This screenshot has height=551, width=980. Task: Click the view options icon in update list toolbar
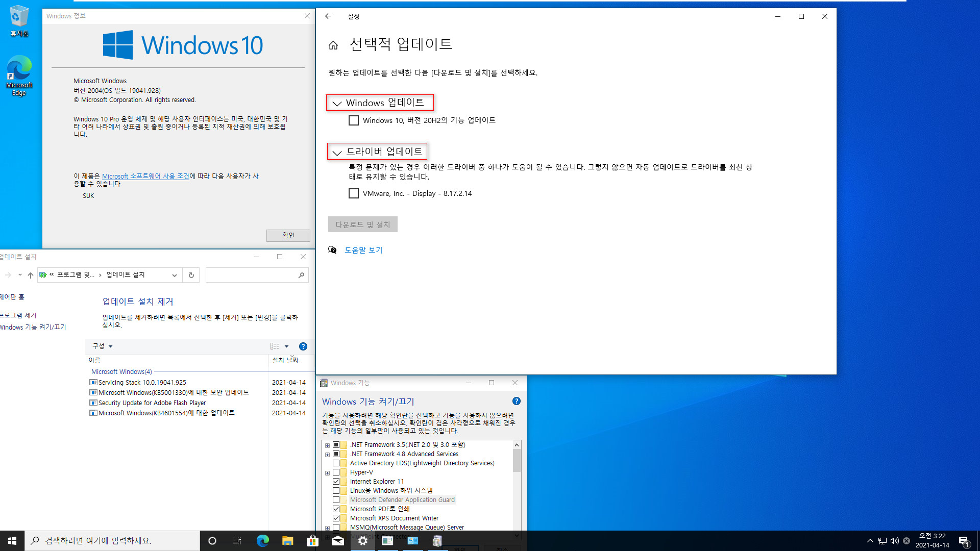pyautogui.click(x=275, y=346)
